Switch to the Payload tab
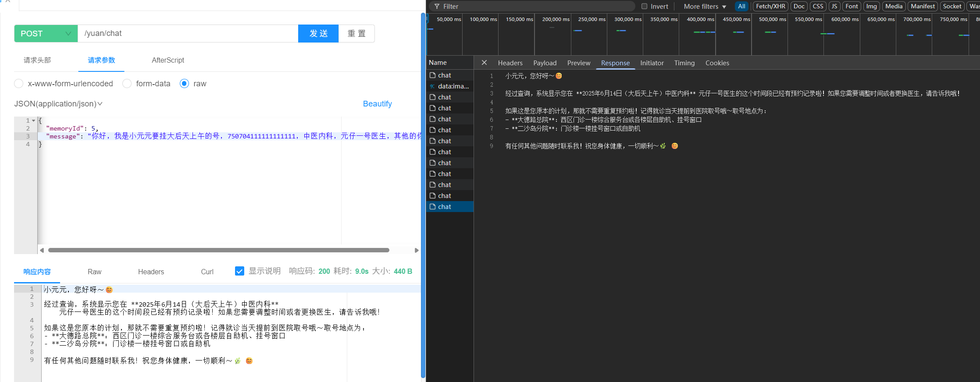980x382 pixels. (545, 63)
